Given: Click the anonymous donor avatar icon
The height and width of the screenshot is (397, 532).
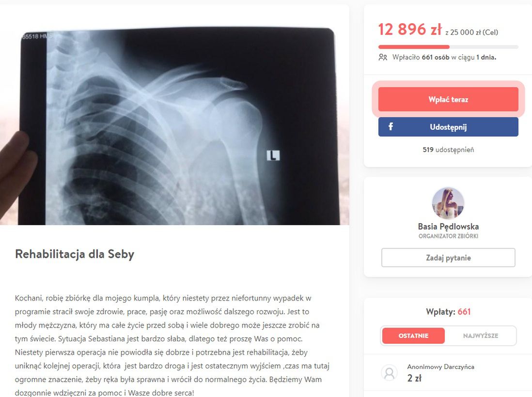Looking at the screenshot, I should pyautogui.click(x=389, y=373).
